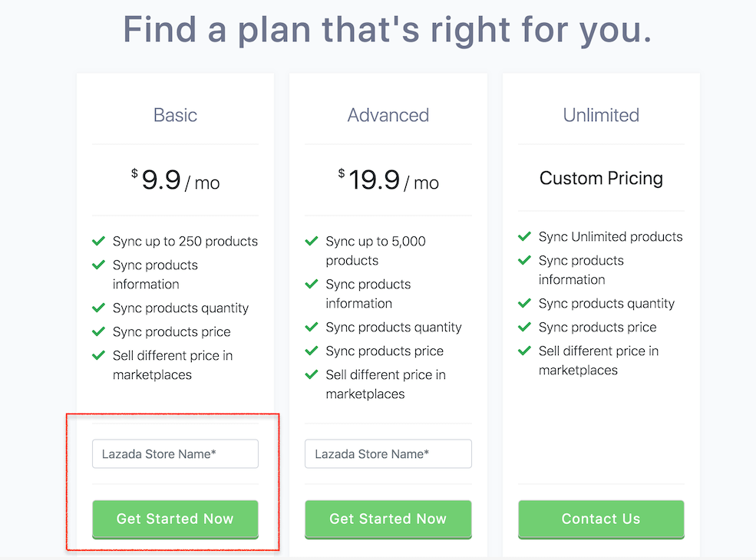This screenshot has width=756, height=560.
Task: Click Basic plan's Sync products quantity checkmark
Action: point(98,308)
